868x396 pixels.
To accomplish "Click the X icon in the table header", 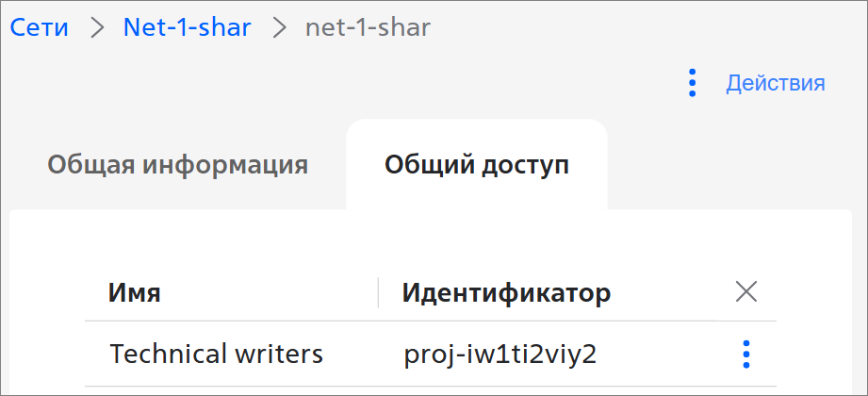I will point(746,291).
